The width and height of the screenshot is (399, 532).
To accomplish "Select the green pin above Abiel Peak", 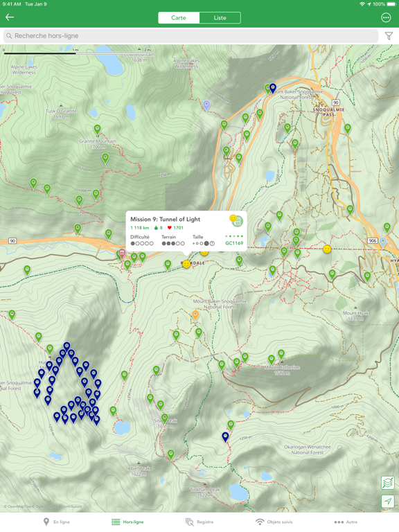I will 171,454.
